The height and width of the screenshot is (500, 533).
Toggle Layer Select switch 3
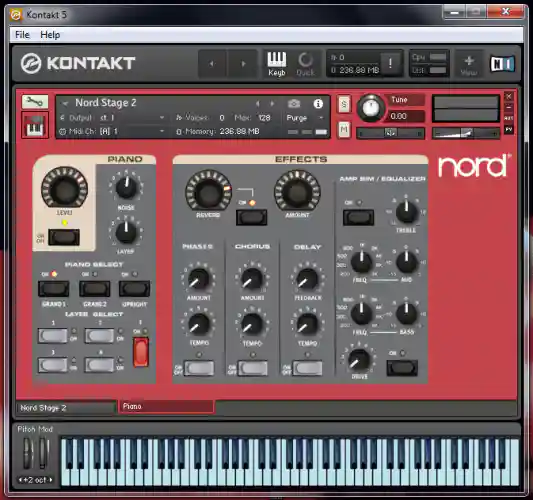[x=53, y=365]
